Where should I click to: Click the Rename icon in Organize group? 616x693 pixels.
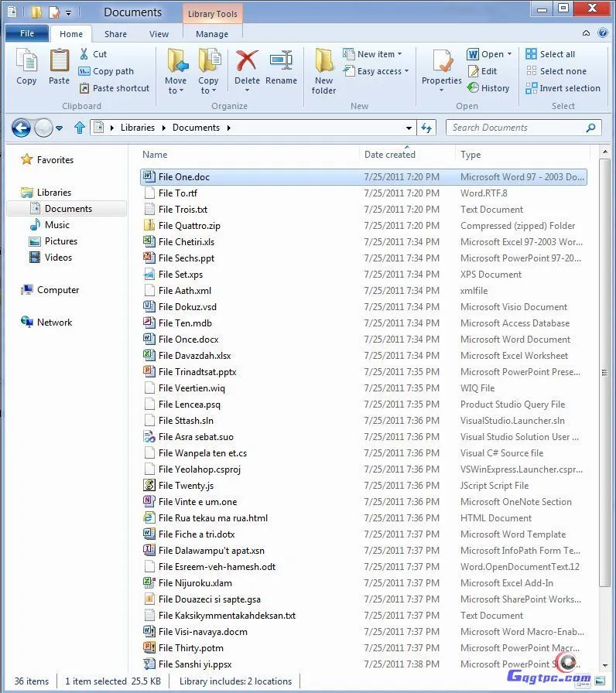point(281,62)
